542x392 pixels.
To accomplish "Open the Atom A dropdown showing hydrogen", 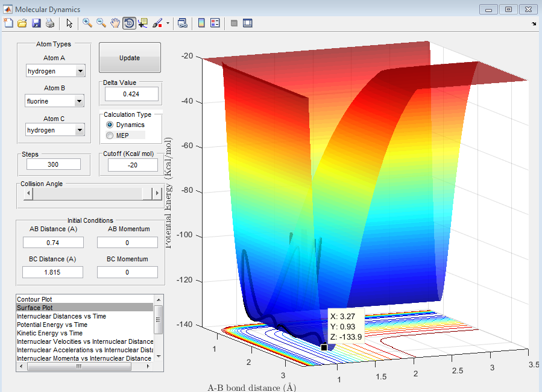I will [80, 72].
